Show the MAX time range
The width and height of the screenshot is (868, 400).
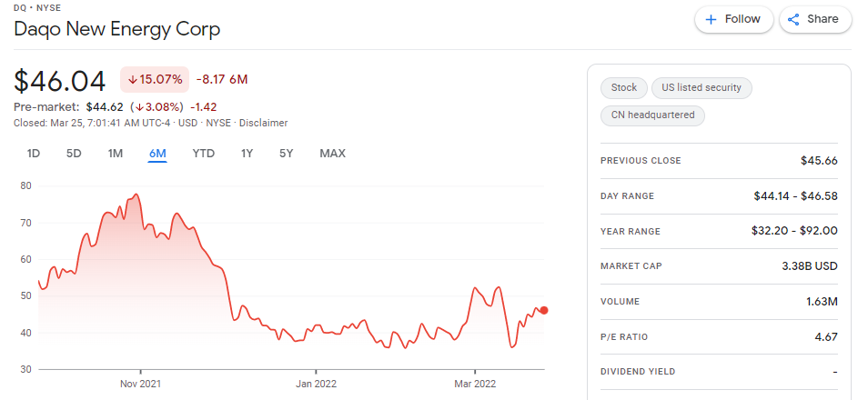pyautogui.click(x=332, y=154)
